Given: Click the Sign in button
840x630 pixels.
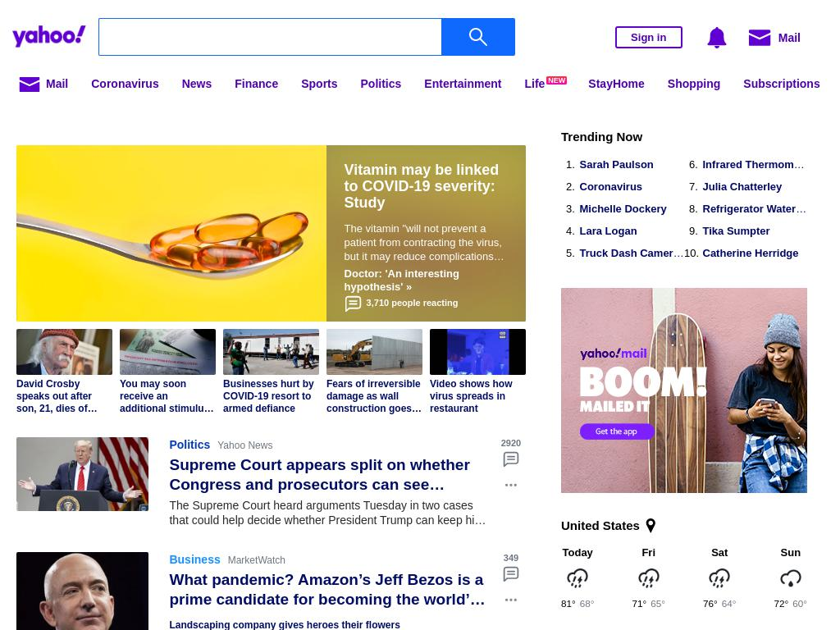Looking at the screenshot, I should coord(648,38).
